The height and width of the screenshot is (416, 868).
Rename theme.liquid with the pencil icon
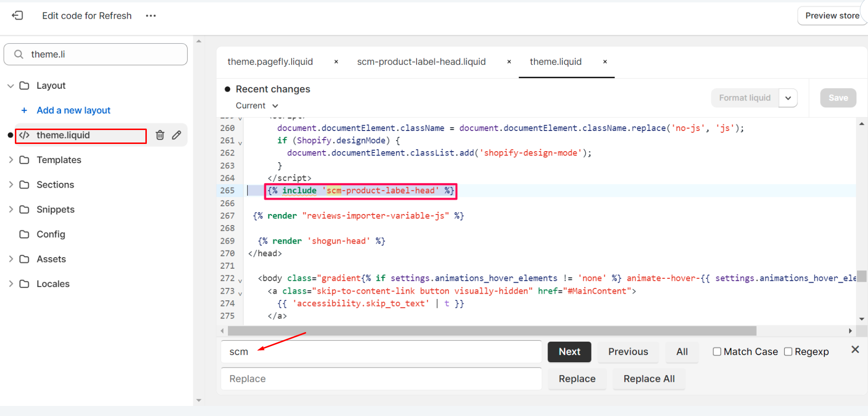pos(177,135)
